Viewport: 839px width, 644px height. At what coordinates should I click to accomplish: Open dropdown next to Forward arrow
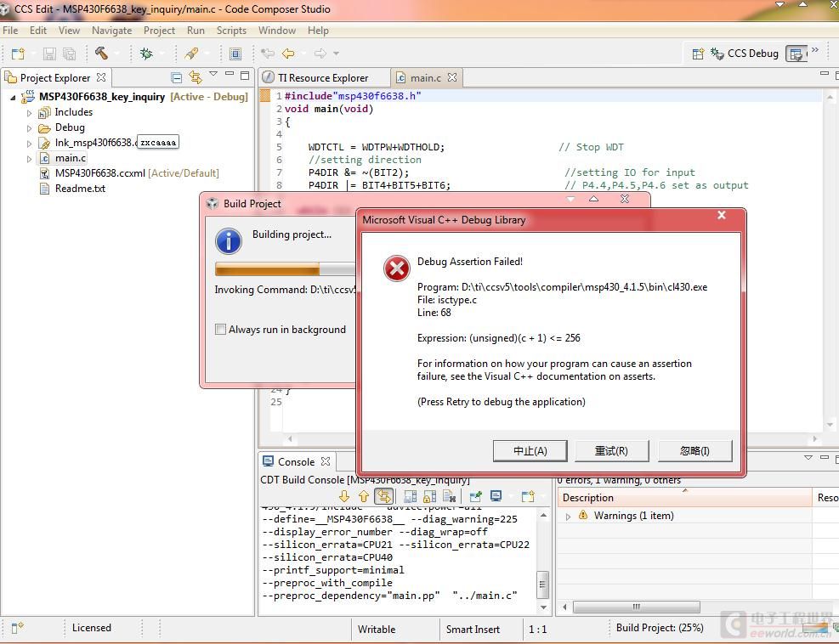click(336, 54)
